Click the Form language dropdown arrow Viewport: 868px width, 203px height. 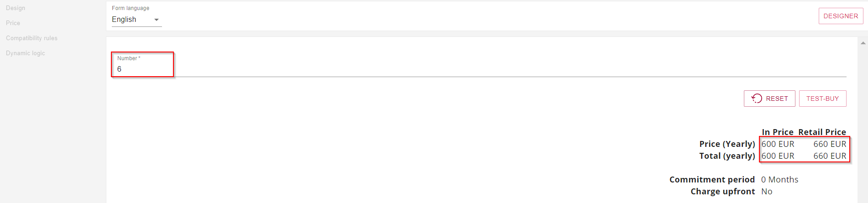(157, 20)
